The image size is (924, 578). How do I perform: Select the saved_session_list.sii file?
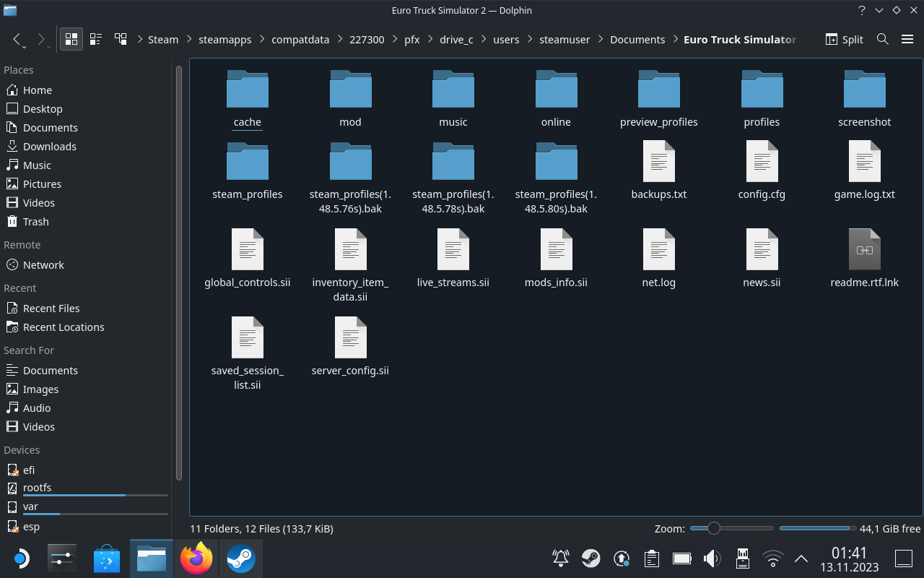point(248,354)
